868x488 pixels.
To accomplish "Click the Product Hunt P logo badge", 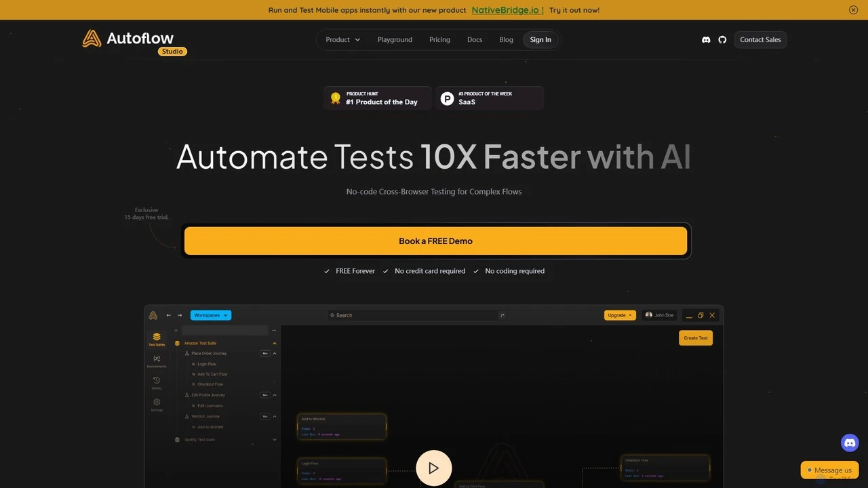I will 447,99.
